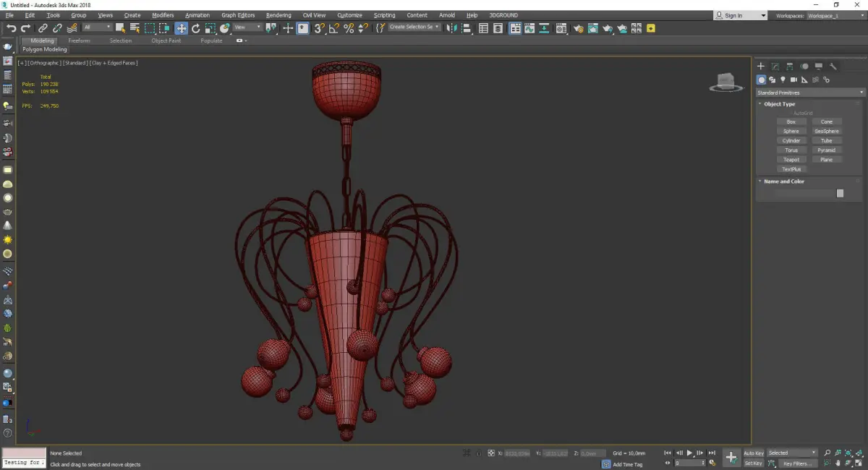Screen dimensions: 868x470
Task: Switch to the Freeform ribbon tab
Action: [x=79, y=40]
